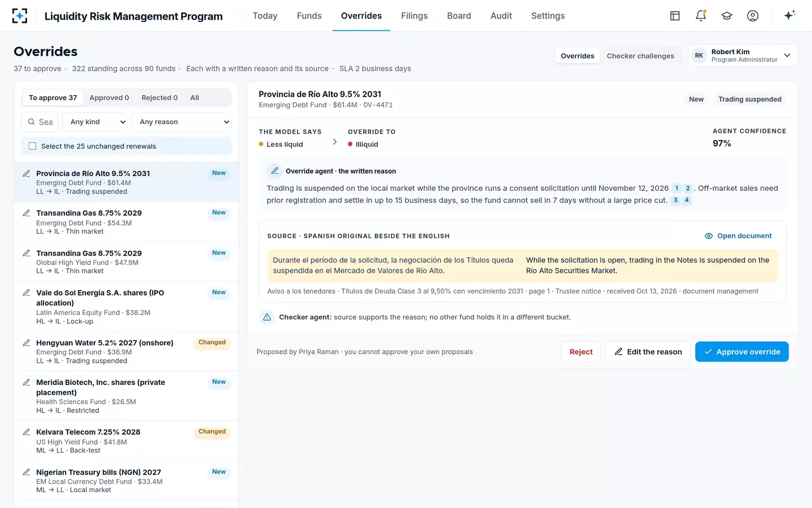The height and width of the screenshot is (508, 812).
Task: Show the Rejected 0 list tab
Action: [160, 98]
